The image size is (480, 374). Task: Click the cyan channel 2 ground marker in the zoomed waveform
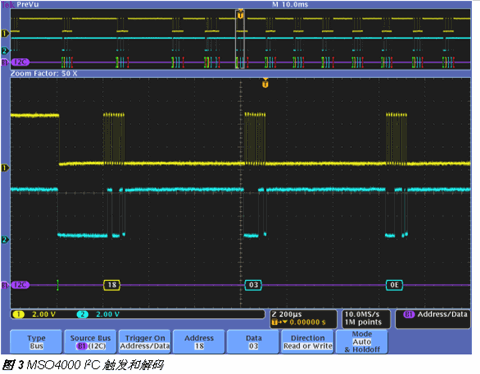(5, 239)
